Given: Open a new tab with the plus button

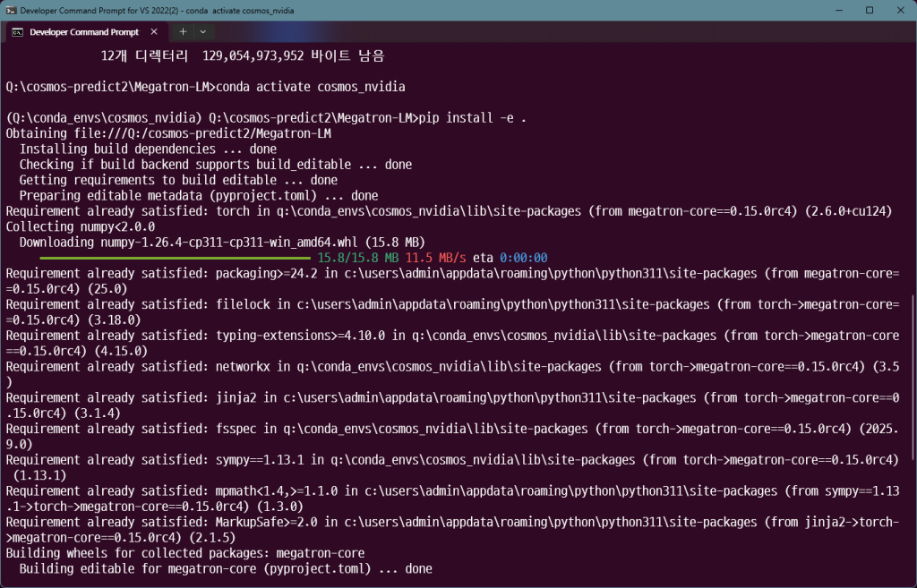Looking at the screenshot, I should pyautogui.click(x=183, y=31).
